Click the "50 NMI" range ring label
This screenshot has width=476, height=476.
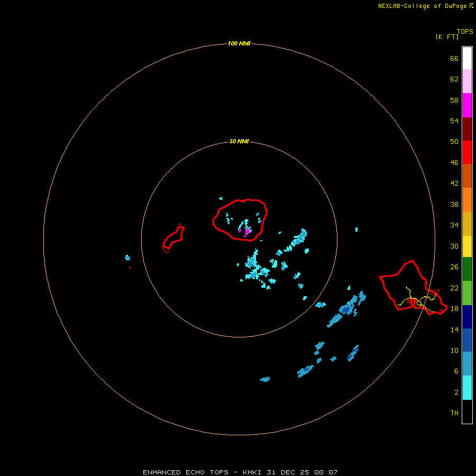[239, 141]
